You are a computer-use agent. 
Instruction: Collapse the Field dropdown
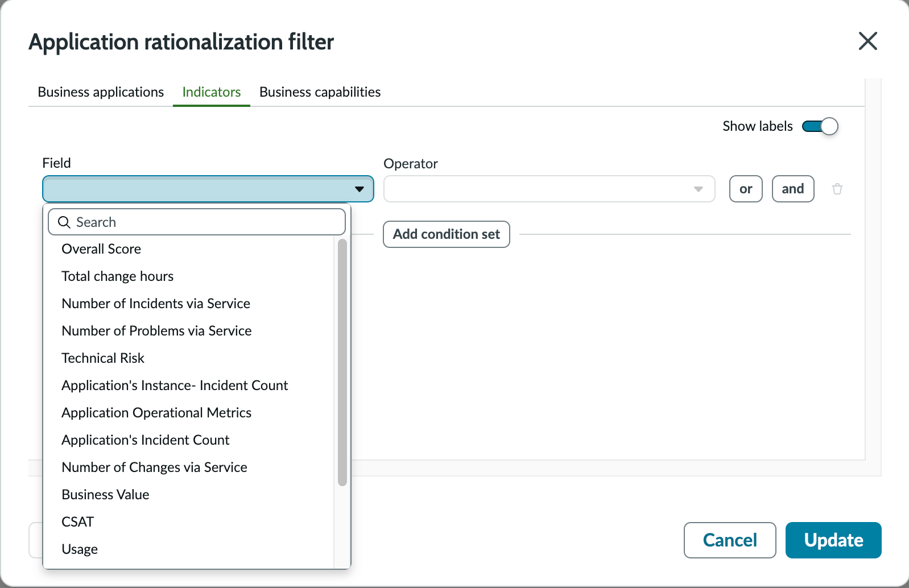[x=208, y=189]
